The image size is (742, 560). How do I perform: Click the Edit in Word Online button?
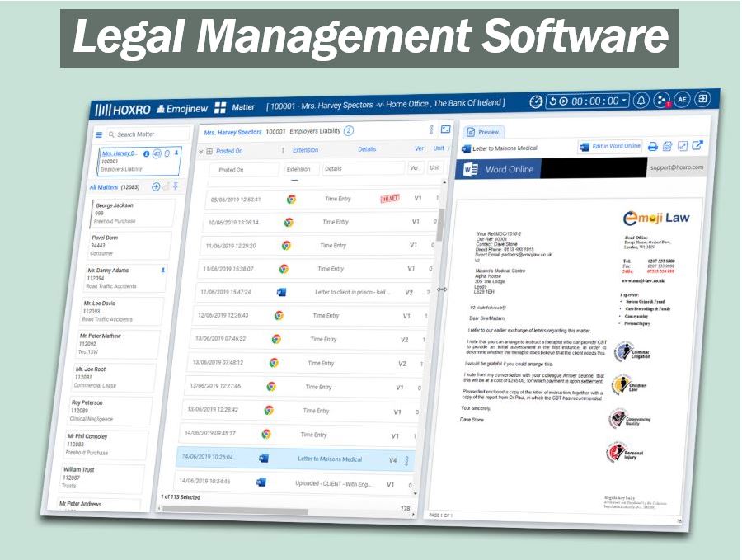[x=610, y=146]
